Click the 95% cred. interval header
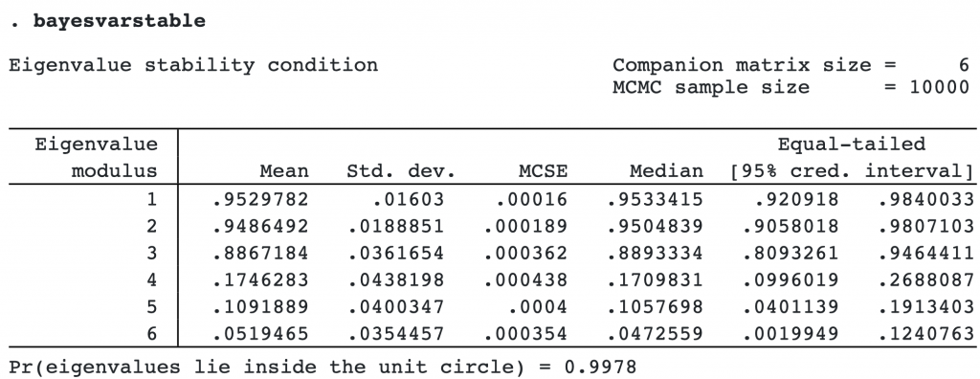Image resolution: width=980 pixels, height=379 pixels. coord(853,170)
